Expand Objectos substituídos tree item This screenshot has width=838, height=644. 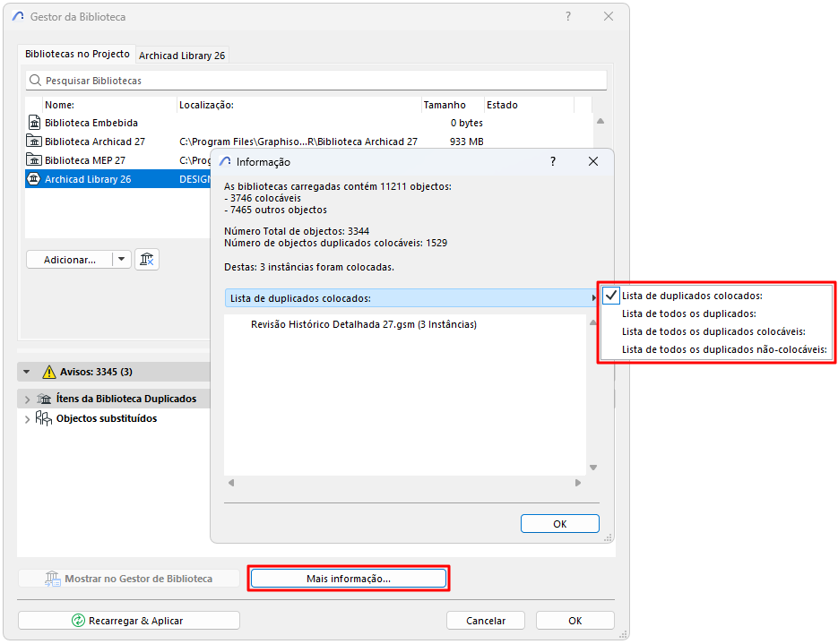27,419
